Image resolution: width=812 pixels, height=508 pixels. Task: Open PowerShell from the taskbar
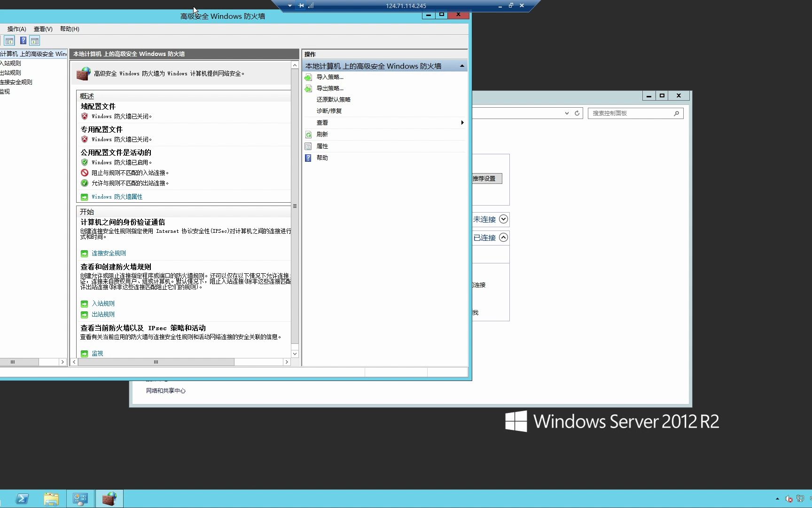coord(22,499)
